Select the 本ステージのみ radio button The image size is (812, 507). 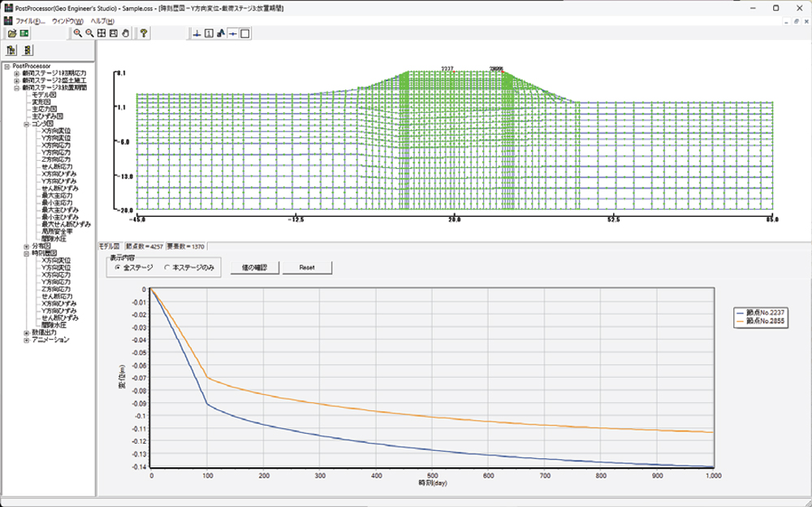point(167,266)
